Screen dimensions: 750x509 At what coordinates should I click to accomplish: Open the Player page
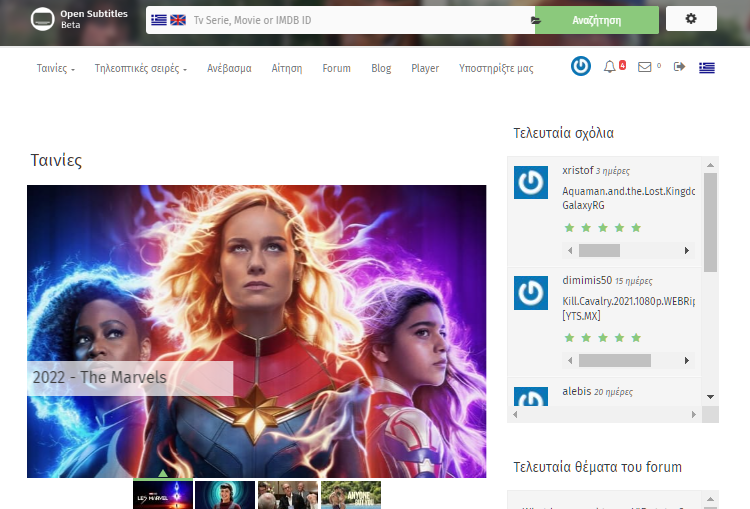(425, 68)
